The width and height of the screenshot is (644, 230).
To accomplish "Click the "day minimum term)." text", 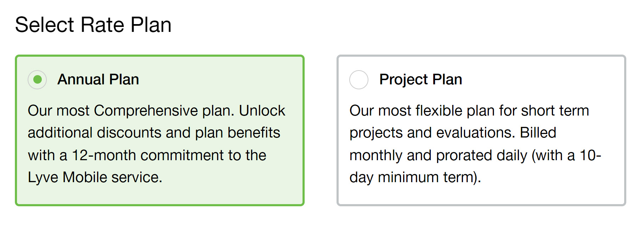I will click(415, 177).
